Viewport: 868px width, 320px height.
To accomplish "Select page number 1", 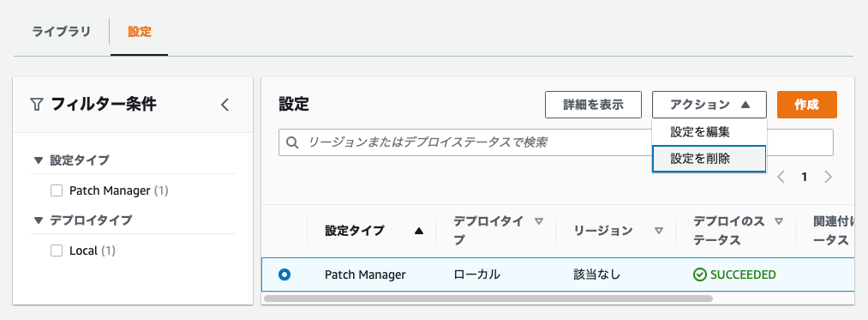I will tap(805, 178).
